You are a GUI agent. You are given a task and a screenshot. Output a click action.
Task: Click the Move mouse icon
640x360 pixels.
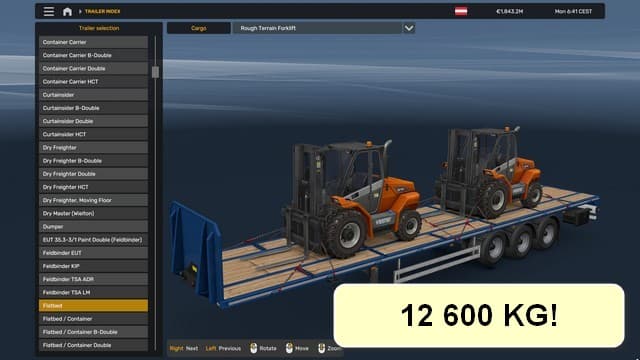(289, 348)
